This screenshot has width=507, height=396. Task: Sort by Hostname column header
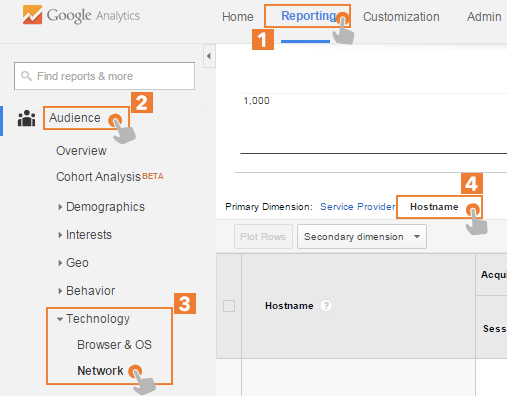point(289,306)
